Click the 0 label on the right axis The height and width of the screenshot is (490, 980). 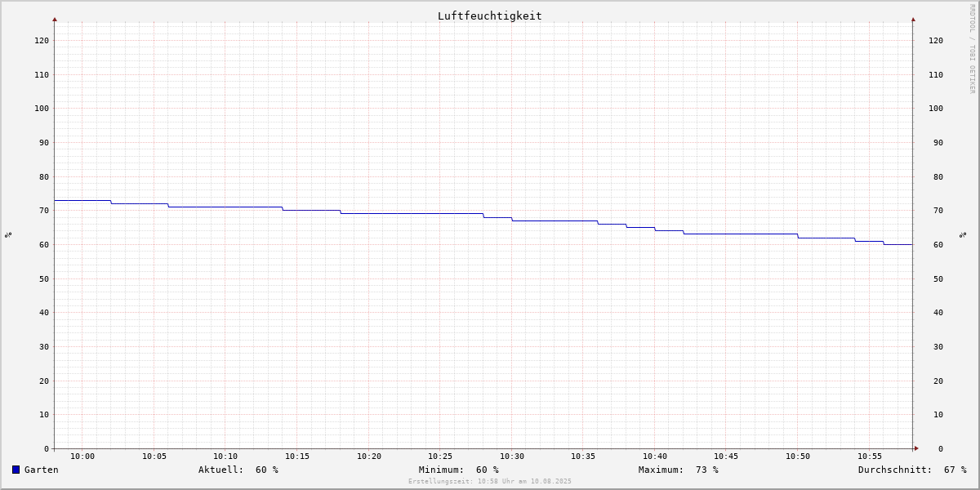tap(941, 449)
